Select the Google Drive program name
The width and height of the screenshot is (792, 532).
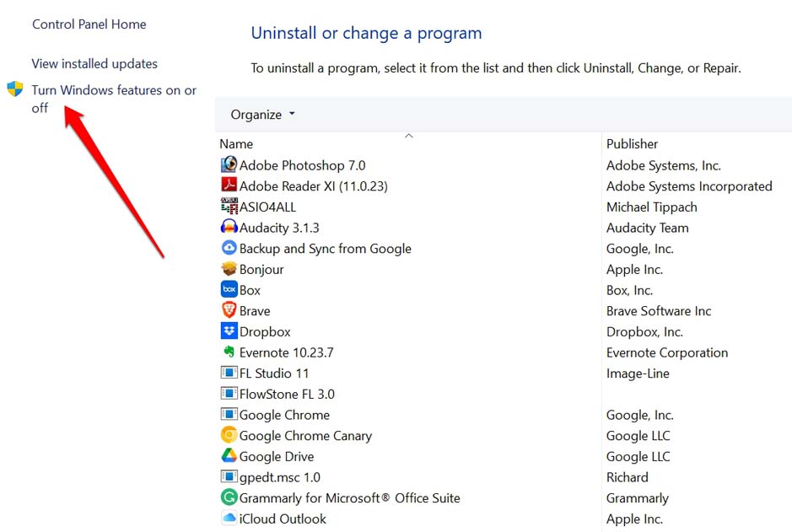tap(277, 456)
